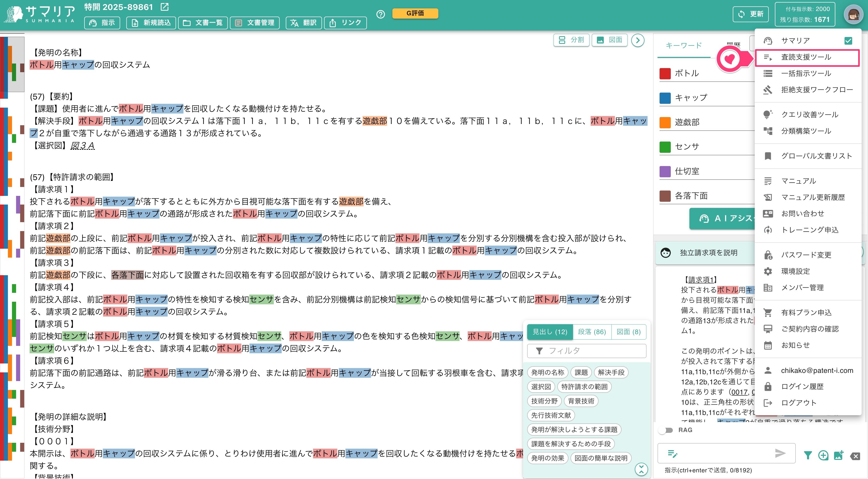This screenshot has height=479, width=868.
Task: Collapse the heading filter popup with the chevron button
Action: pyautogui.click(x=641, y=469)
